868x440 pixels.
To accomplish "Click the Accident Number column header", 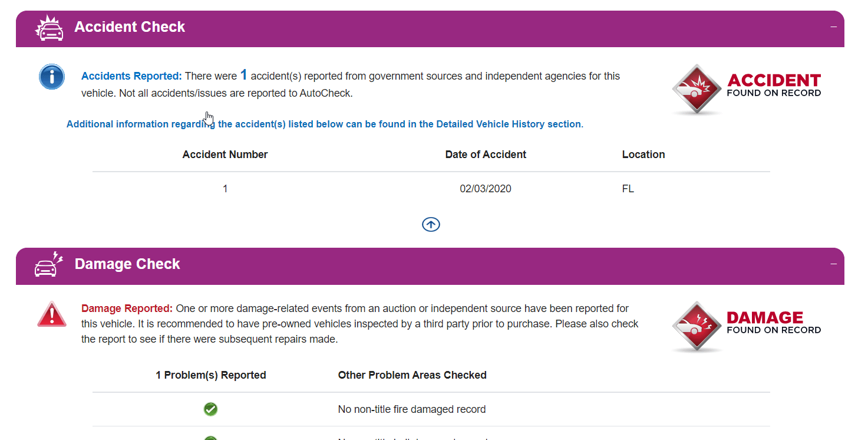I will click(225, 155).
